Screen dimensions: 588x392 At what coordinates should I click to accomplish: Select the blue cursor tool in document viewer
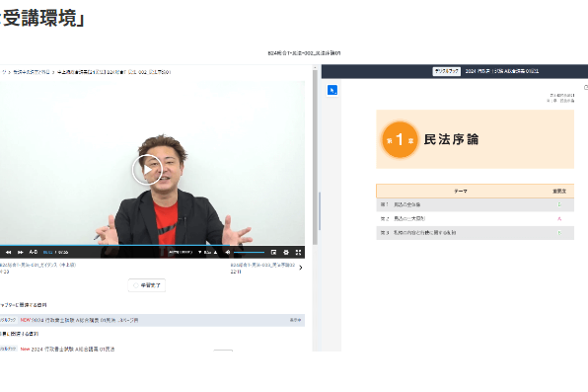coord(332,90)
